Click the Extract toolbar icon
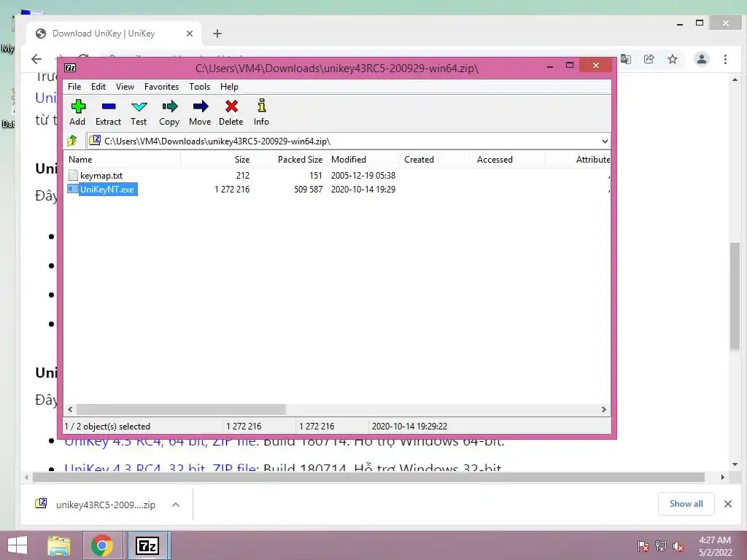This screenshot has height=560, width=747. click(109, 106)
